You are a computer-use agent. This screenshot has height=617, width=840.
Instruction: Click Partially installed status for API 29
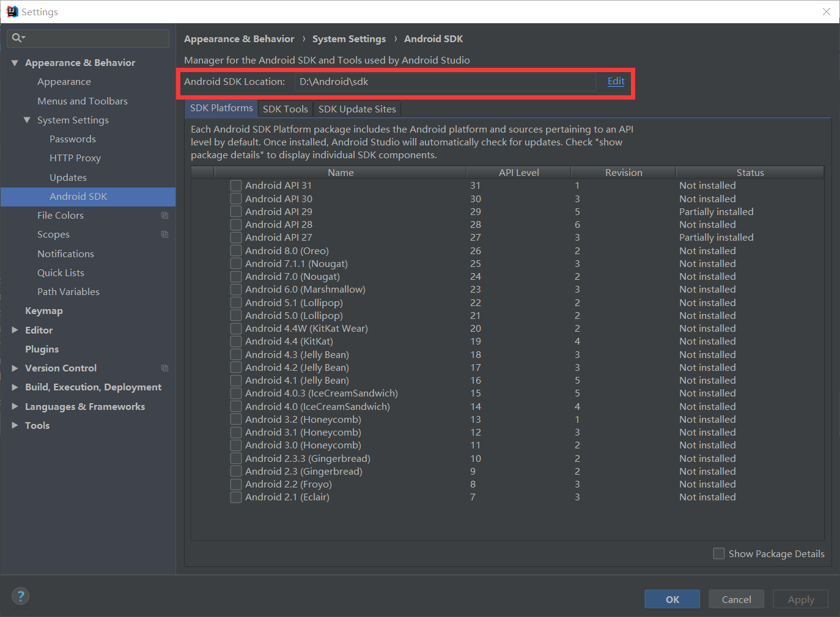pyautogui.click(x=716, y=211)
